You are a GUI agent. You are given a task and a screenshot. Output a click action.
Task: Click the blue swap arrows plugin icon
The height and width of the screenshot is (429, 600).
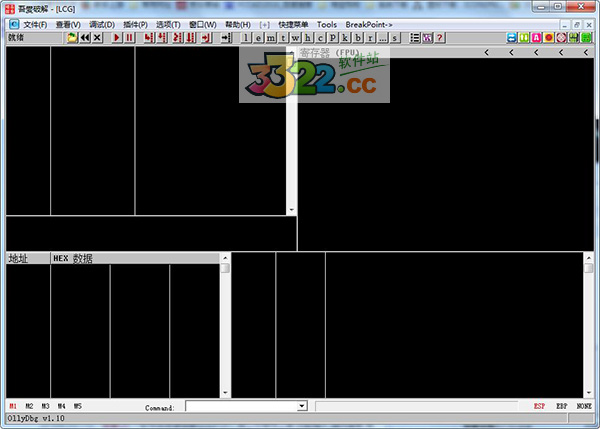(x=512, y=38)
